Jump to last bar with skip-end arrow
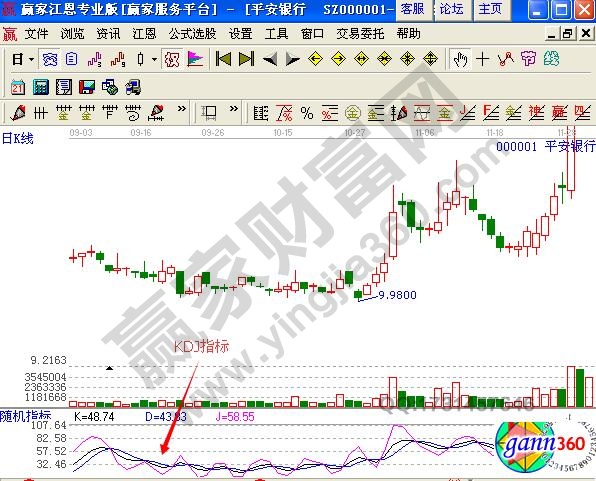This screenshot has width=596, height=481. click(x=246, y=59)
